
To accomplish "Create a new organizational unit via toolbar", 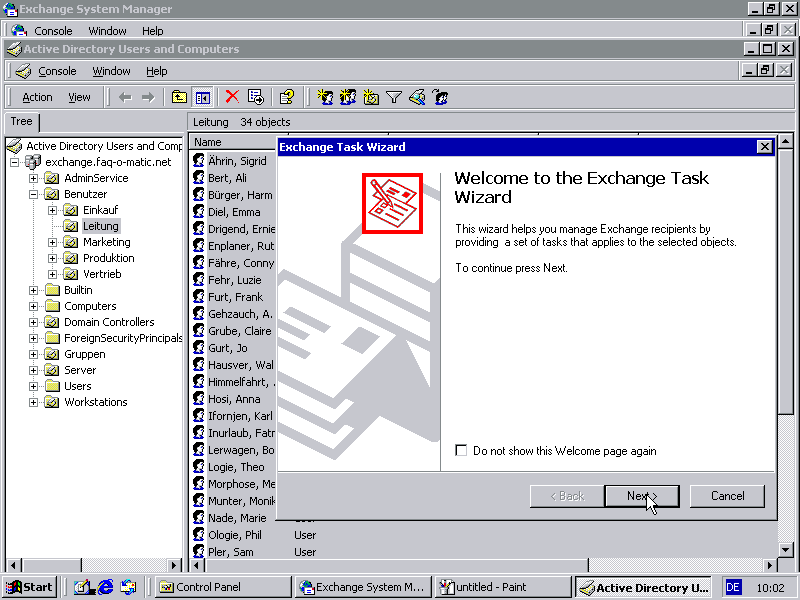I will tap(371, 97).
